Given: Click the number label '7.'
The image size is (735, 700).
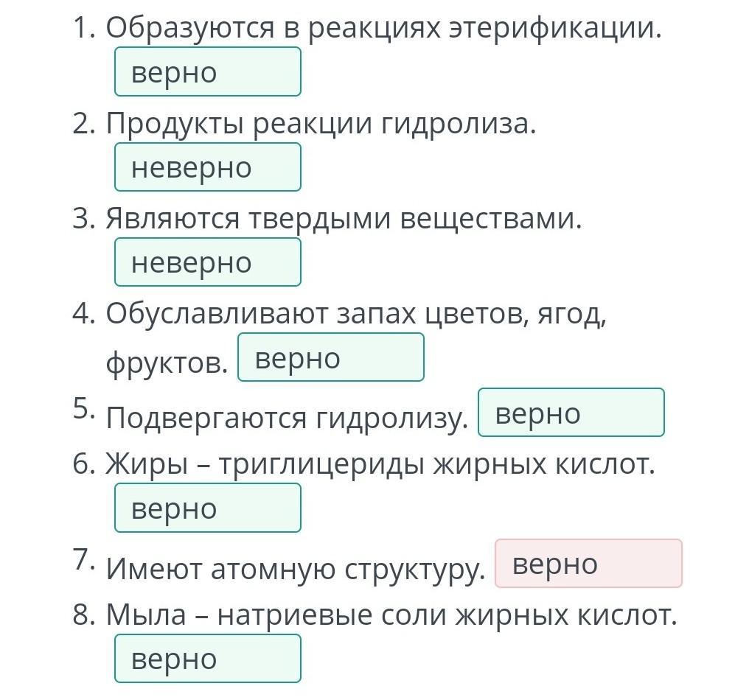Looking at the screenshot, I should tap(84, 559).
